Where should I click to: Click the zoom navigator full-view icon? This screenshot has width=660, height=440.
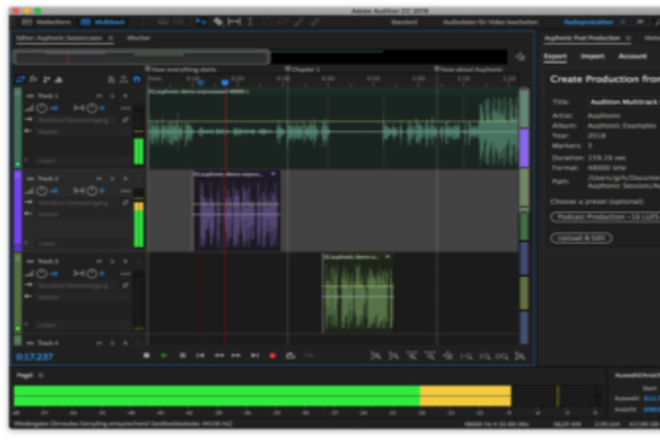pyautogui.click(x=520, y=57)
